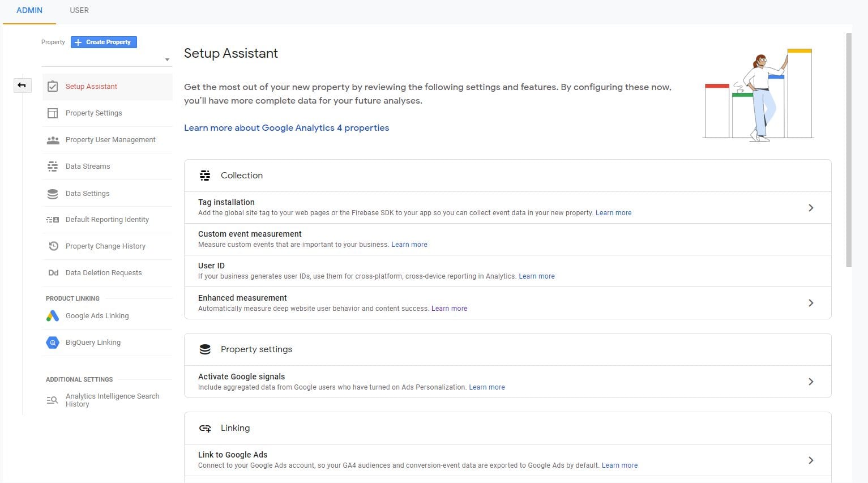Select the Google Ads Linking icon
Screen dimensions: 868x483
[x=53, y=315]
